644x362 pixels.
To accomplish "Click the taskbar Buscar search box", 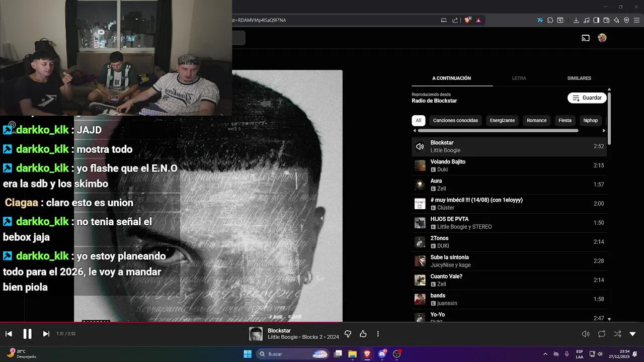I will 293,354.
